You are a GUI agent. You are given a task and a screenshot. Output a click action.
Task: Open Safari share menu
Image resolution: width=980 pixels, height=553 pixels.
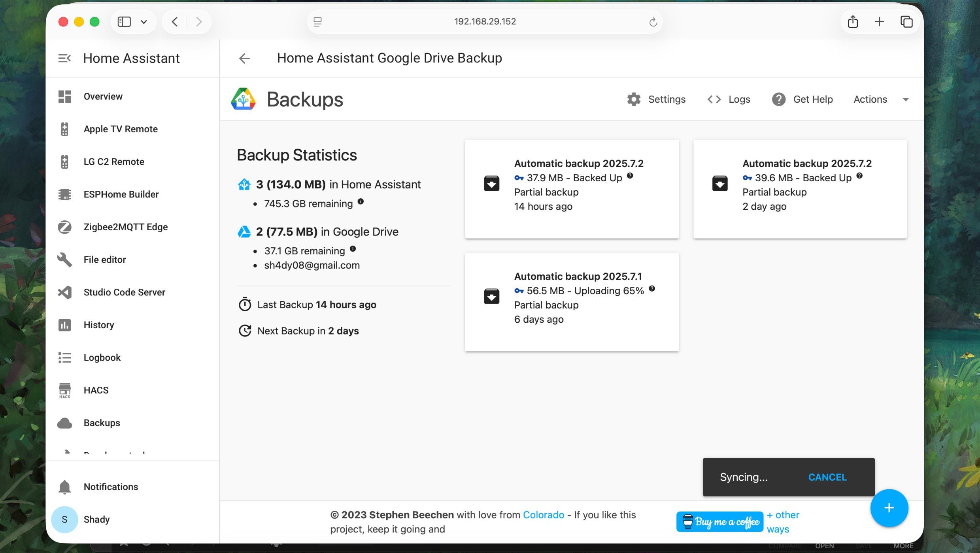[x=853, y=21]
